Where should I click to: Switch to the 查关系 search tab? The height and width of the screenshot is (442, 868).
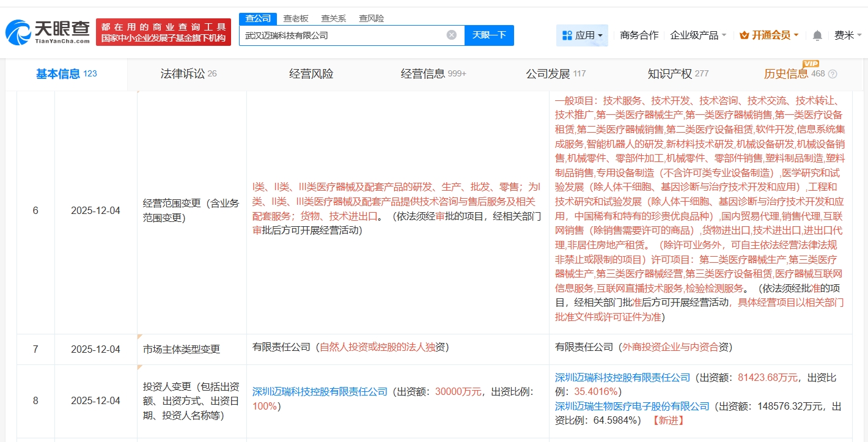pos(333,18)
